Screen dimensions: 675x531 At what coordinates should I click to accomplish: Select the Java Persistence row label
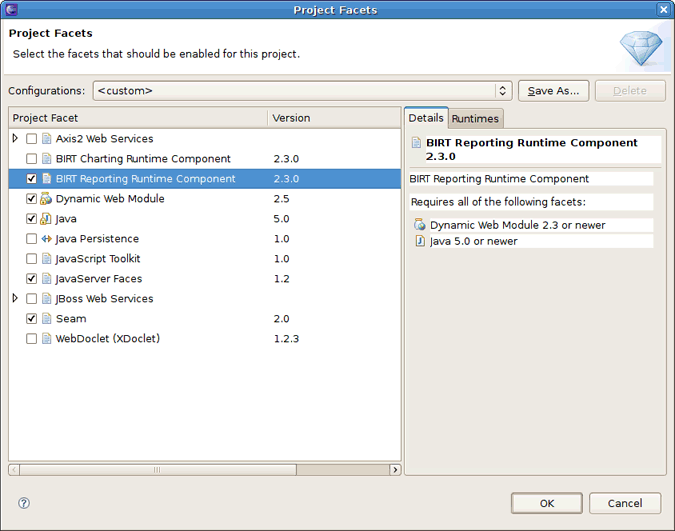coord(97,239)
